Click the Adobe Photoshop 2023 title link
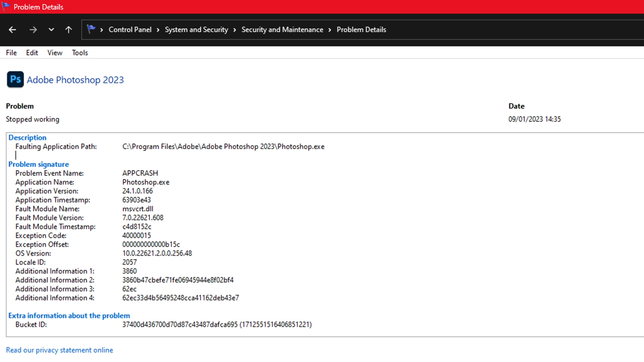The height and width of the screenshot is (362, 644). [x=75, y=80]
